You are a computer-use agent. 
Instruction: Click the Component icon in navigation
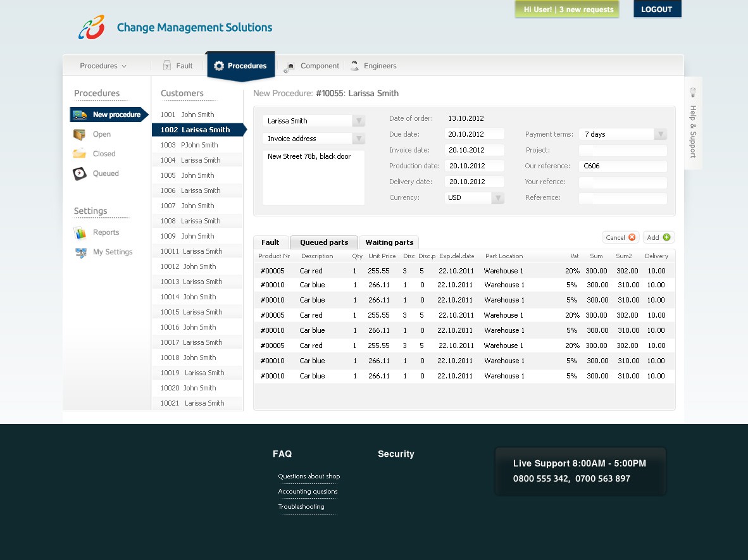click(x=290, y=66)
